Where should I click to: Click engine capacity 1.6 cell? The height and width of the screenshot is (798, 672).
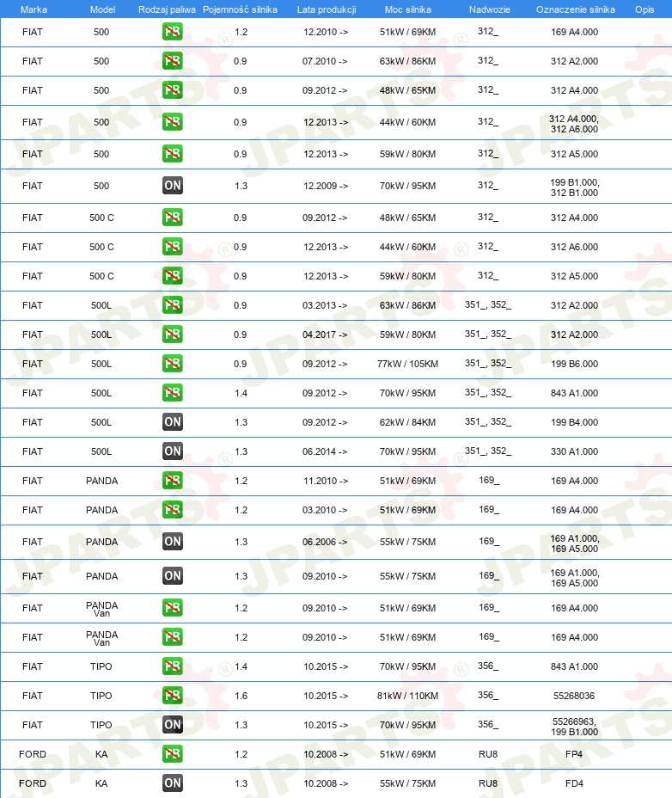241,696
